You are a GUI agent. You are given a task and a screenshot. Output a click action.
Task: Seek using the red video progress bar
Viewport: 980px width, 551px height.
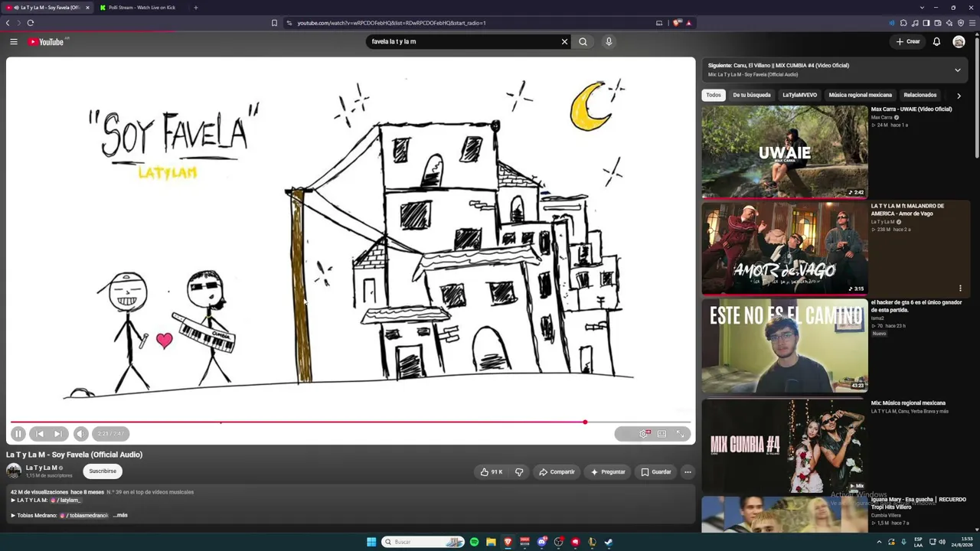[351, 422]
